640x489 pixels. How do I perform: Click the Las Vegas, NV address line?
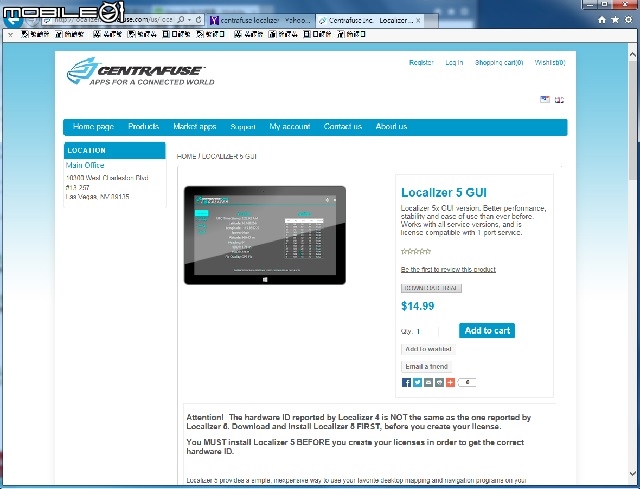(98, 197)
